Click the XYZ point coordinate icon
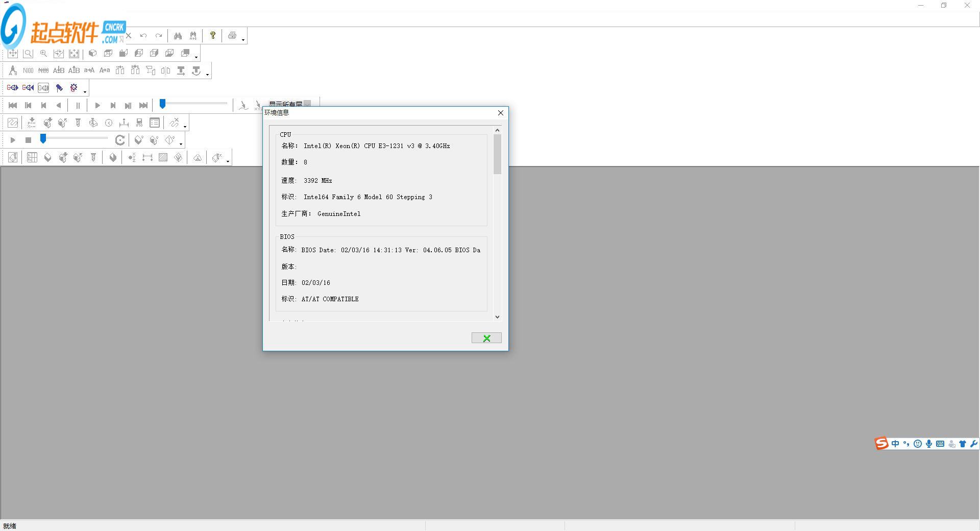980x531 pixels. point(132,157)
